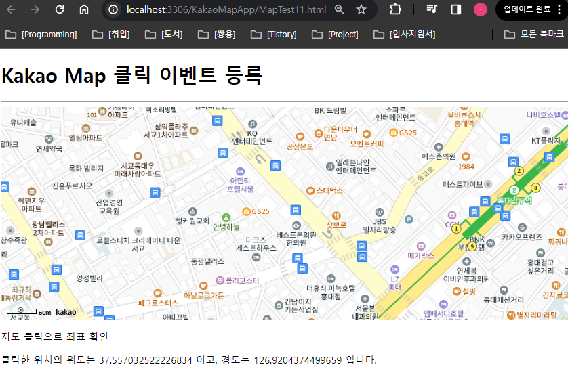Click the 1984 cafe marker
This screenshot has width=568, height=392.
pyautogui.click(x=466, y=156)
